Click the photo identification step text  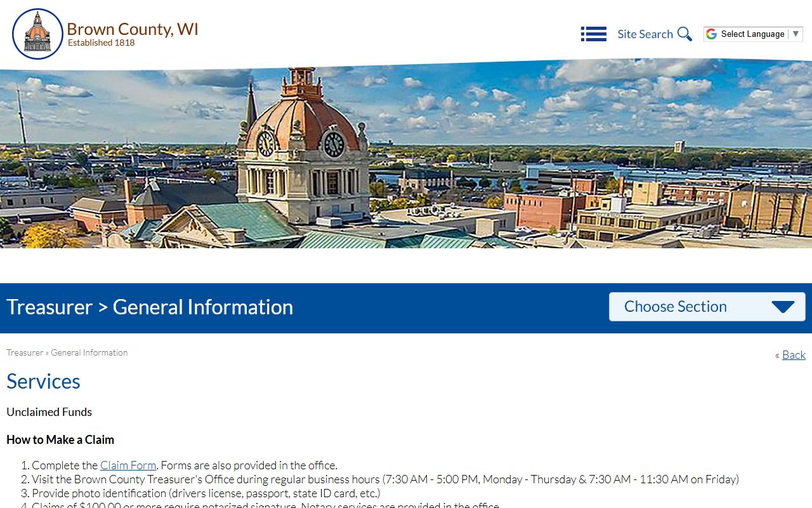click(x=206, y=493)
